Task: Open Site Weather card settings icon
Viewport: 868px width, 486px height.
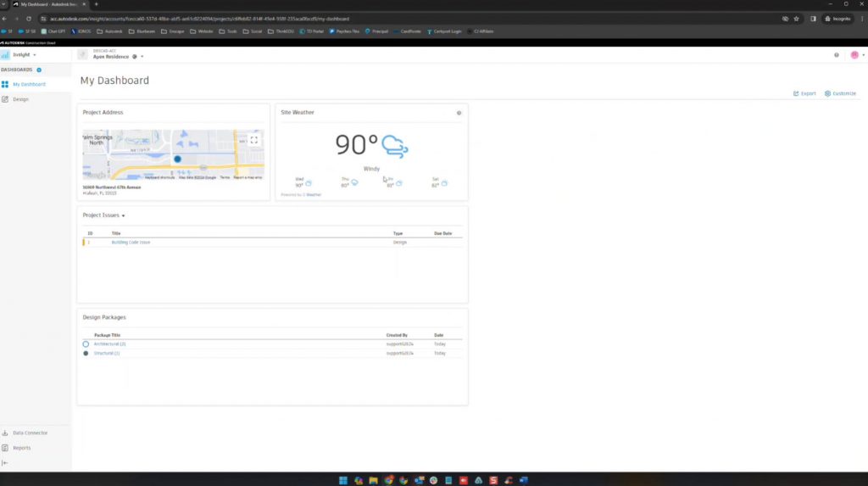Action: pos(459,113)
